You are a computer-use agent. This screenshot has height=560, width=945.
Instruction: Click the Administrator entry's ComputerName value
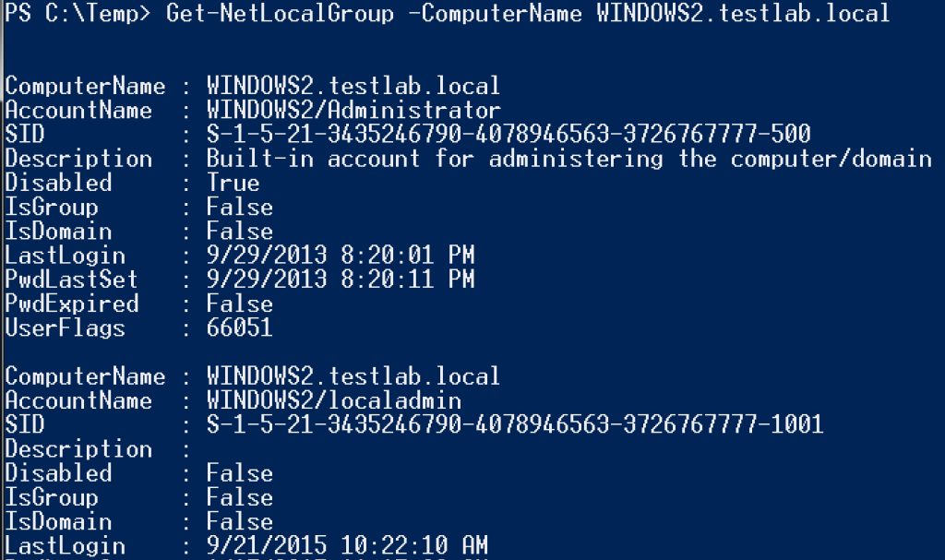click(353, 87)
